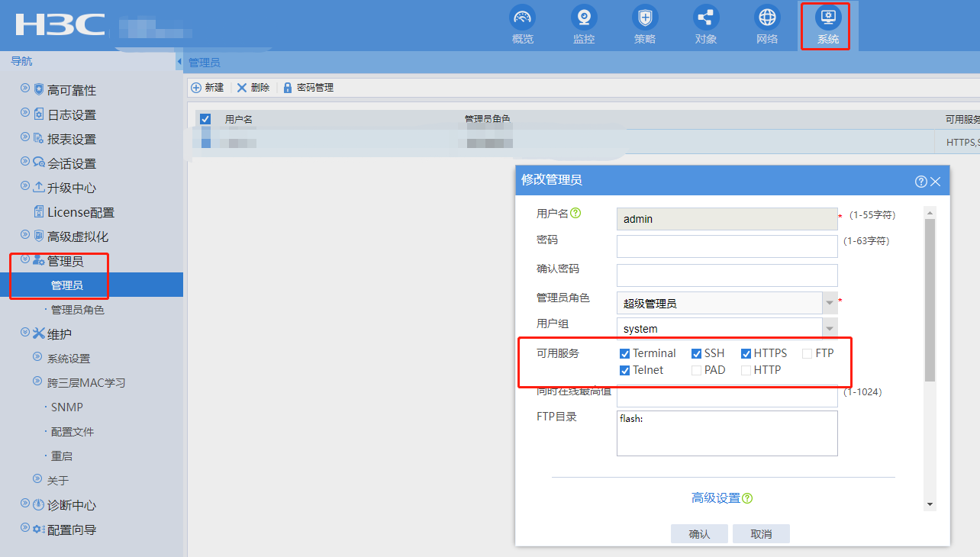Open the 管理员角色 navigation item
Screen dimensions: 980x557
pos(78,310)
